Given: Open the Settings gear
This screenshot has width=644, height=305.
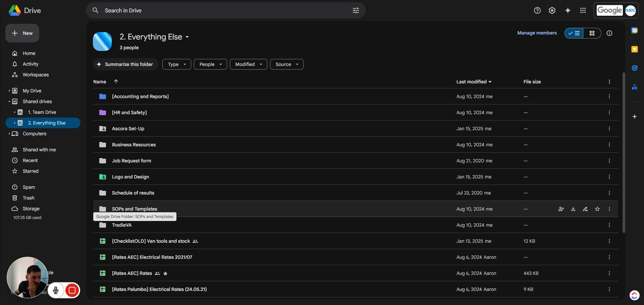Looking at the screenshot, I should click(x=552, y=10).
